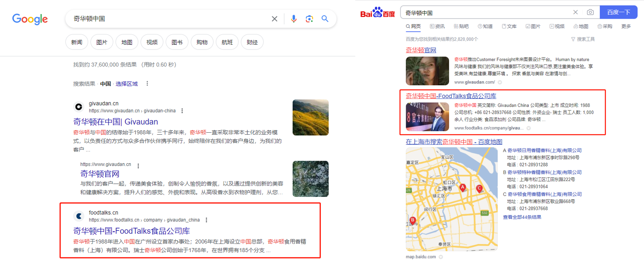Open 奇华顿在中国| Givaudan result
Viewport: 644px width, 265px height.
click(116, 122)
